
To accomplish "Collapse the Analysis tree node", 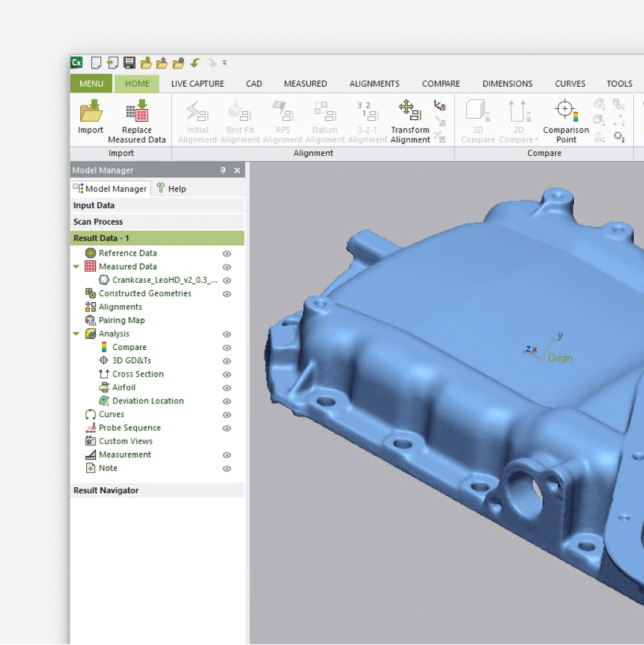I will (x=77, y=334).
